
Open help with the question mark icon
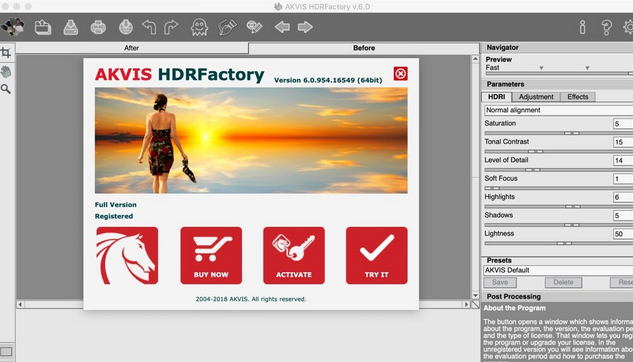[x=606, y=27]
